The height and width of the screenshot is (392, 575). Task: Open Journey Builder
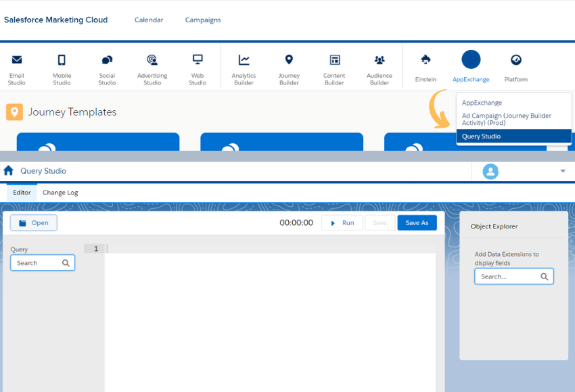[x=289, y=69]
